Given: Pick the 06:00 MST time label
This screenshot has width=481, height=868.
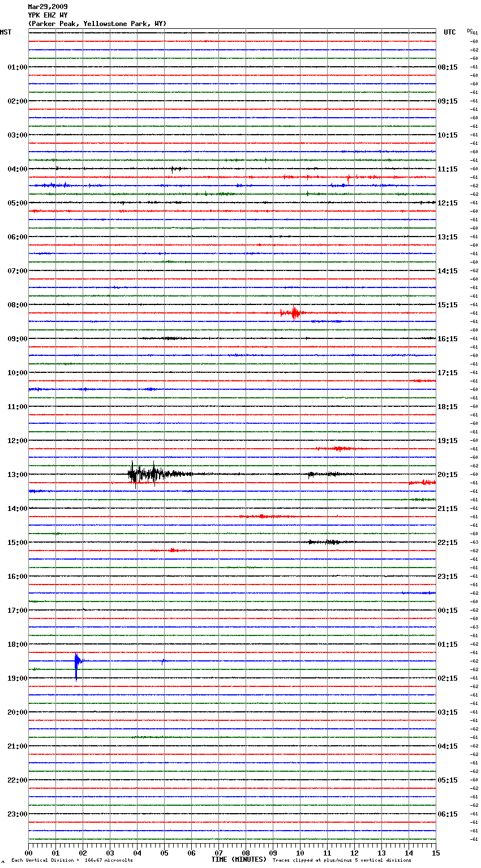Looking at the screenshot, I should [x=17, y=237].
